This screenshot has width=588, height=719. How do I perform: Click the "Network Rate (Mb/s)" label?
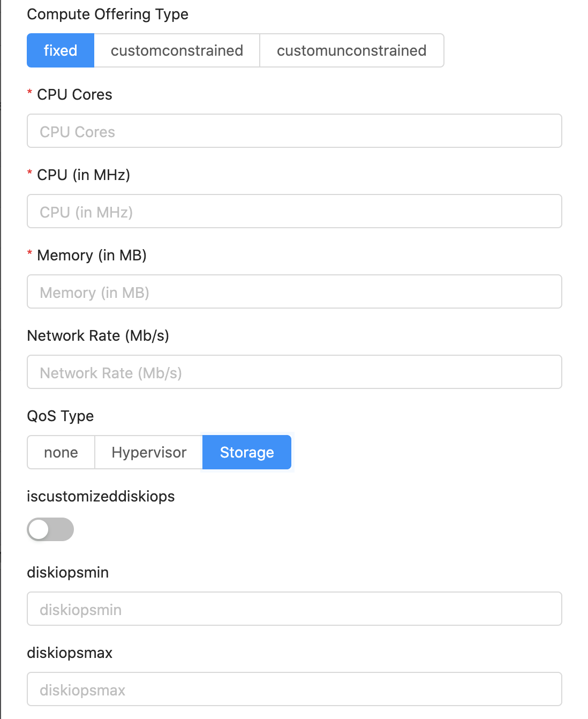(99, 336)
